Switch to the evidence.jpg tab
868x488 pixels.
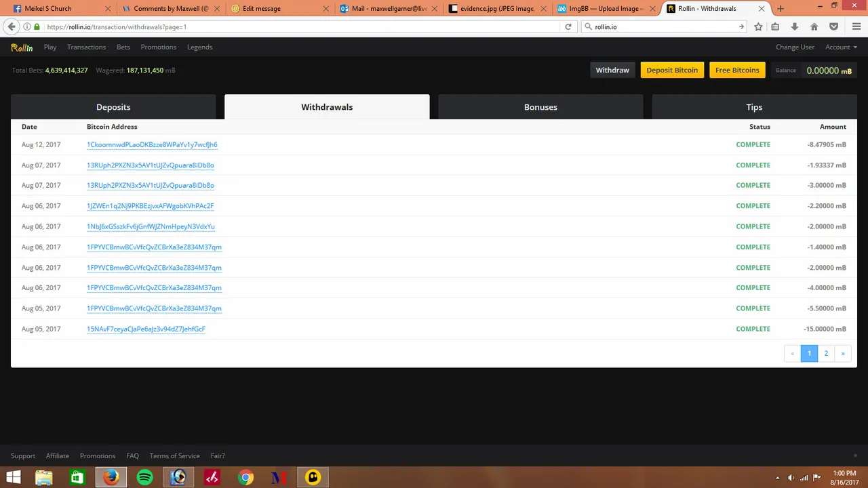(x=497, y=9)
